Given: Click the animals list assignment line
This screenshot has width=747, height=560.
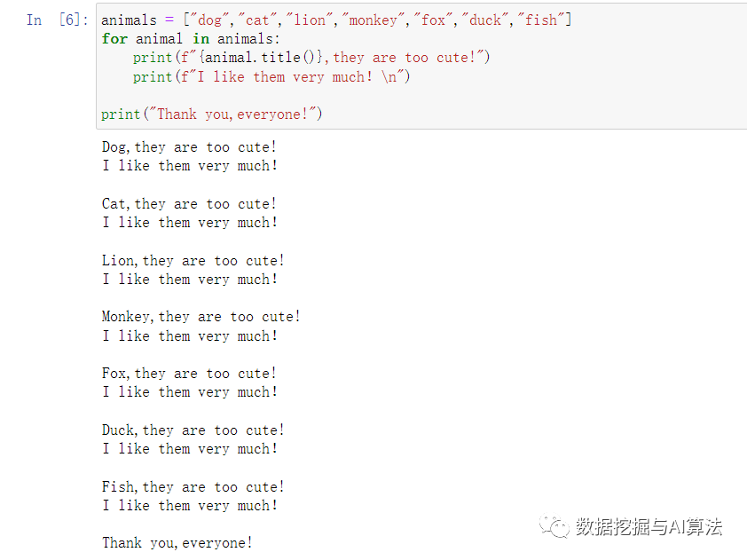Looking at the screenshot, I should click(x=336, y=20).
